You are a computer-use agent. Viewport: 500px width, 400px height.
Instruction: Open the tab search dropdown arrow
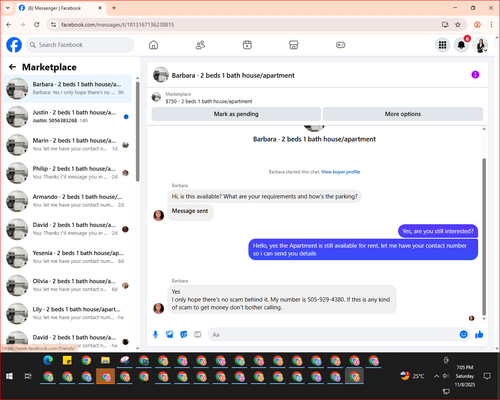(x=8, y=8)
